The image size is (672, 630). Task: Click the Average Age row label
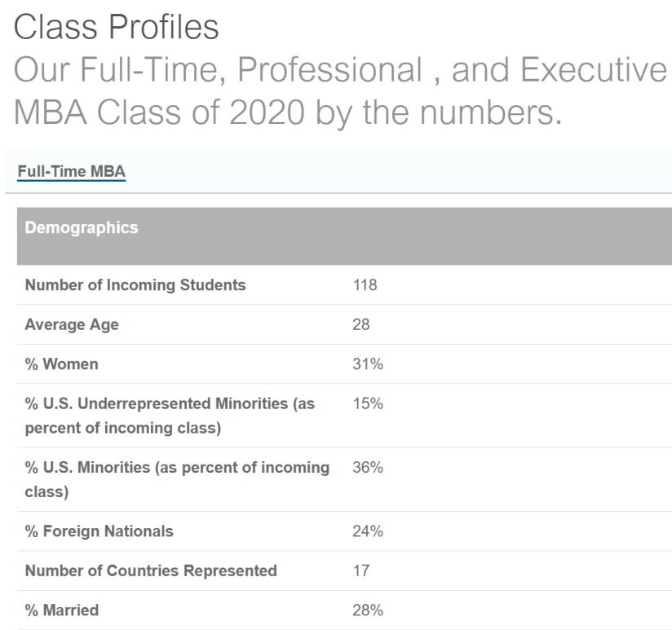click(72, 324)
